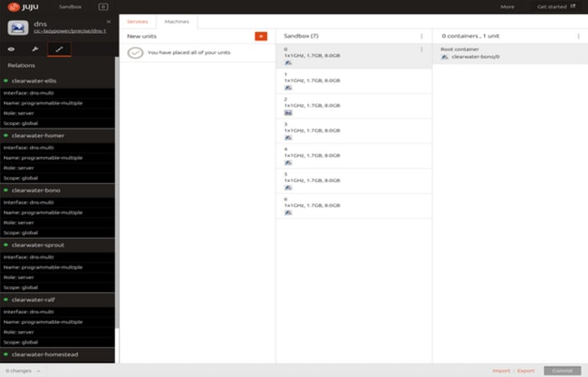Select machine 2 in the list
The width and height of the screenshot is (588, 377).
pos(354,106)
